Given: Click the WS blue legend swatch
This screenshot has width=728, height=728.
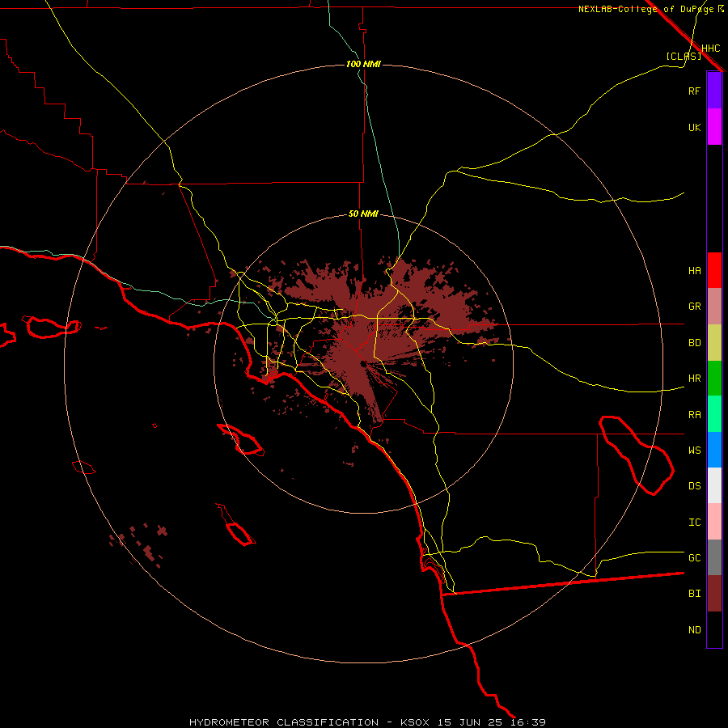Looking at the screenshot, I should (x=714, y=450).
